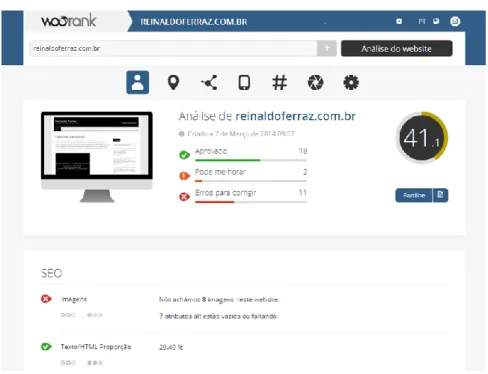Click the round settings icon in header
Screen dimensions: 488x374
pos(399,21)
